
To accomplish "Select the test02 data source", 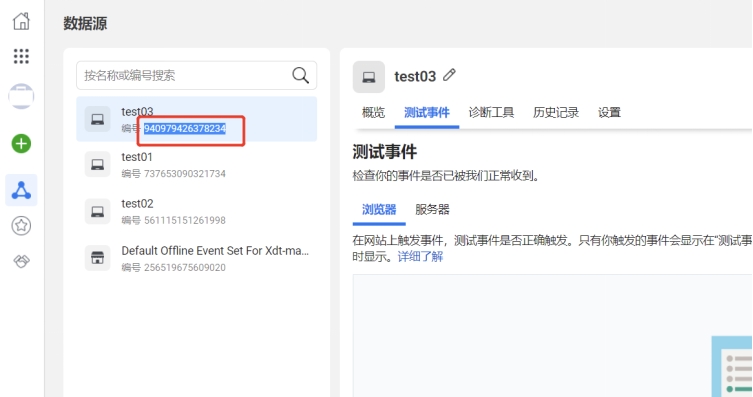I will point(196,211).
